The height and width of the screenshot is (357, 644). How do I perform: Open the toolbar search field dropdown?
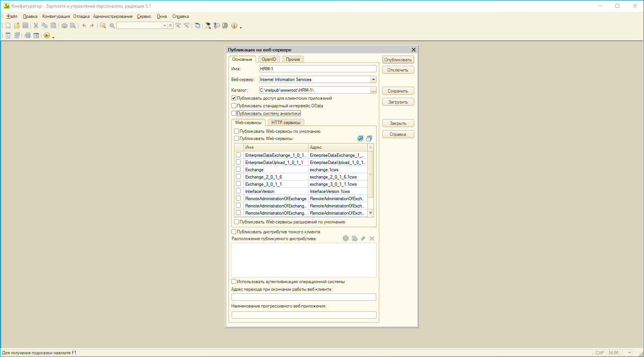pyautogui.click(x=164, y=25)
